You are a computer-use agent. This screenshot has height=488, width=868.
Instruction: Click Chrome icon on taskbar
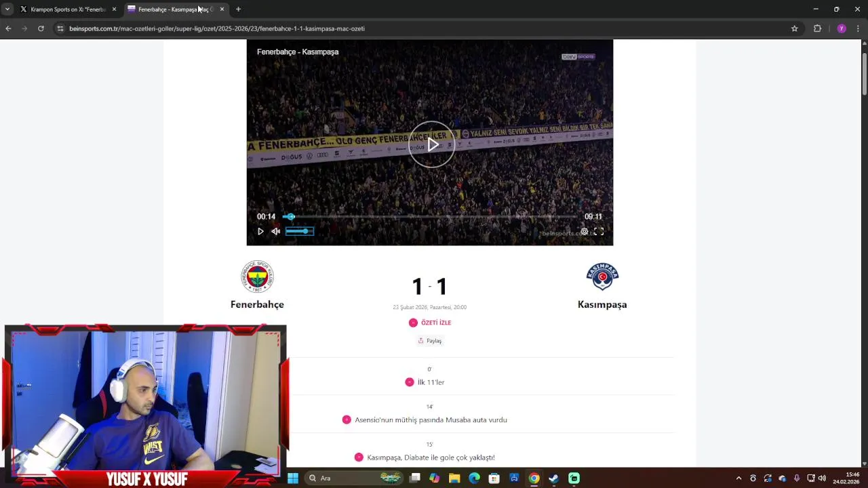[x=534, y=478]
